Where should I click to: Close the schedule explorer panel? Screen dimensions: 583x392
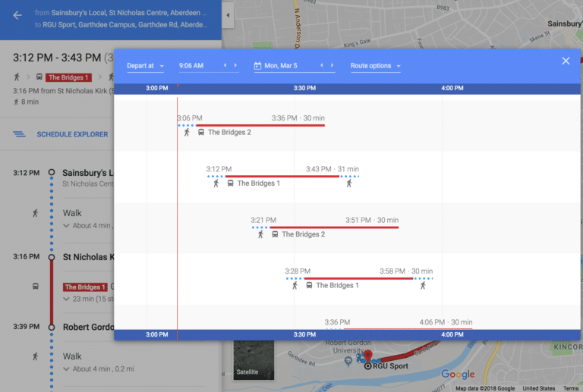coord(566,61)
